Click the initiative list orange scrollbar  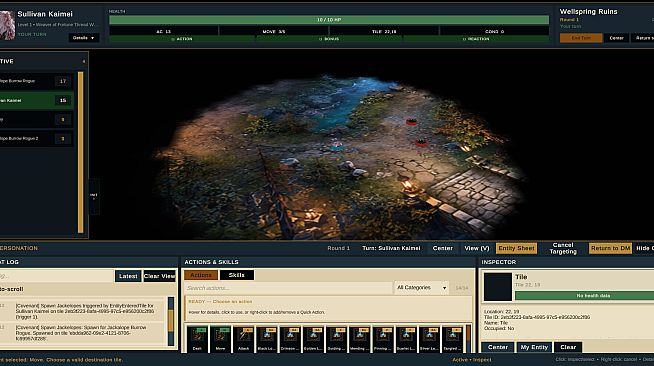click(80, 152)
